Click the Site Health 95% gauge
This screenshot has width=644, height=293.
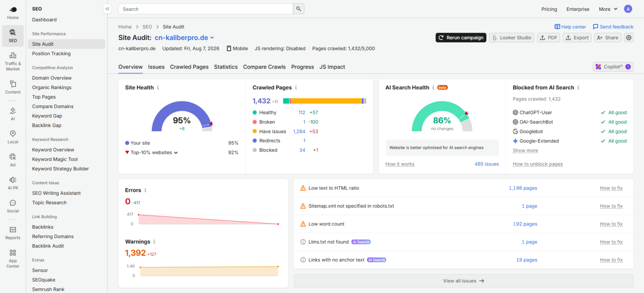tap(182, 116)
